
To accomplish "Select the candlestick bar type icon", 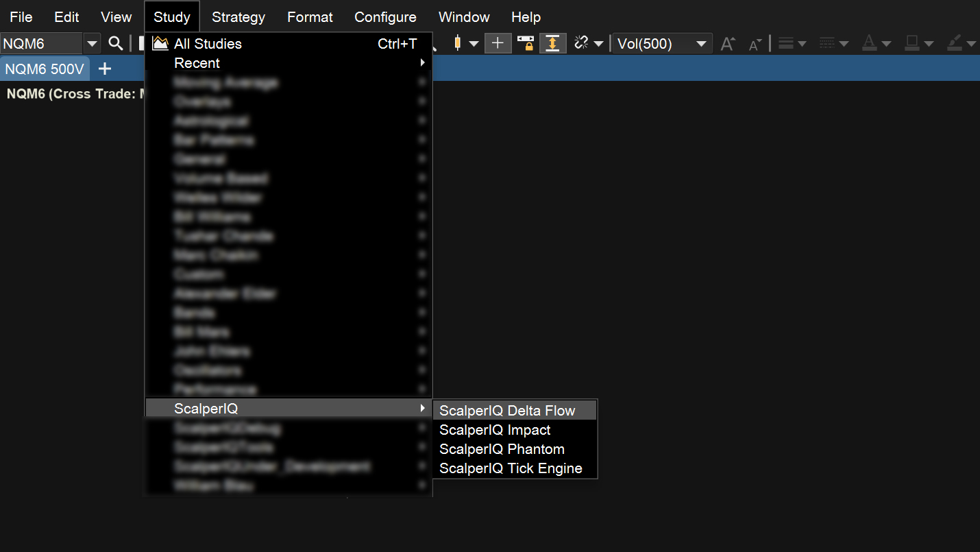I will 457,44.
